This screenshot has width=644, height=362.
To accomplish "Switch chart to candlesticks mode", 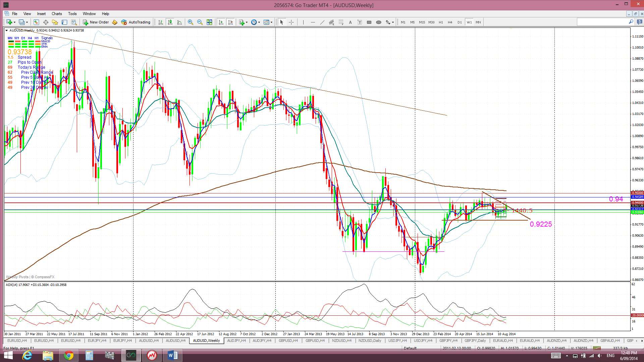I will 170,22.
